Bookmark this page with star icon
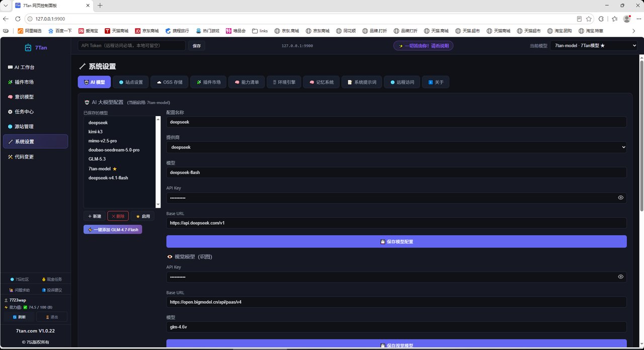This screenshot has width=644, height=350. (589, 19)
